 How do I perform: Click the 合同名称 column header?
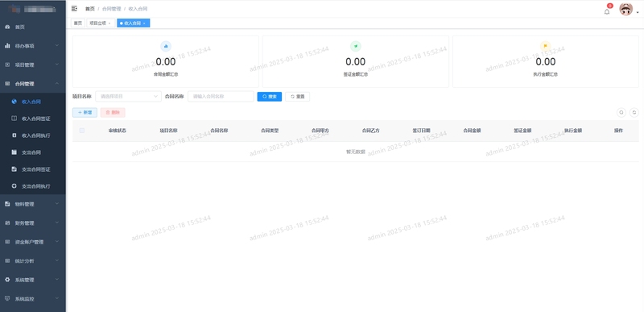[219, 131]
